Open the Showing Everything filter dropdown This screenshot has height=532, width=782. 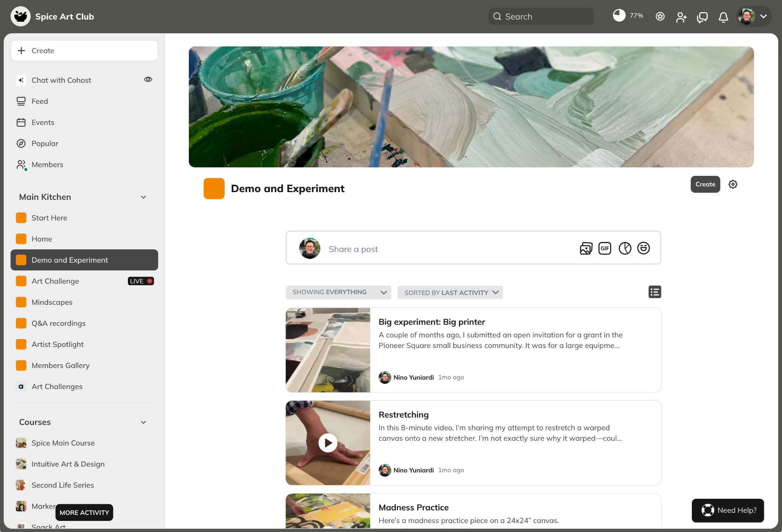(338, 292)
